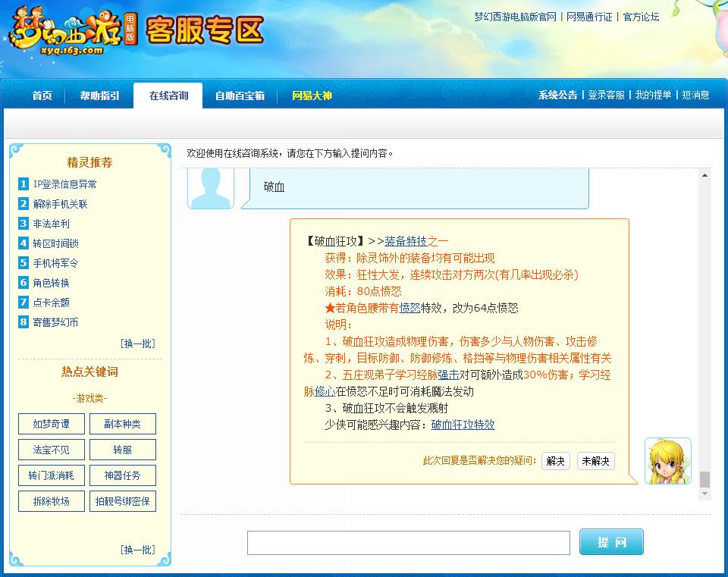Click the question input box at the bottom
Viewport: 728px width, 577px height.
click(409, 542)
